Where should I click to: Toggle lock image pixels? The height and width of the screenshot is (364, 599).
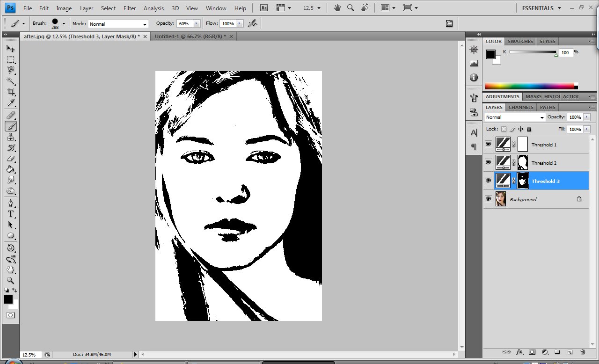tap(512, 129)
